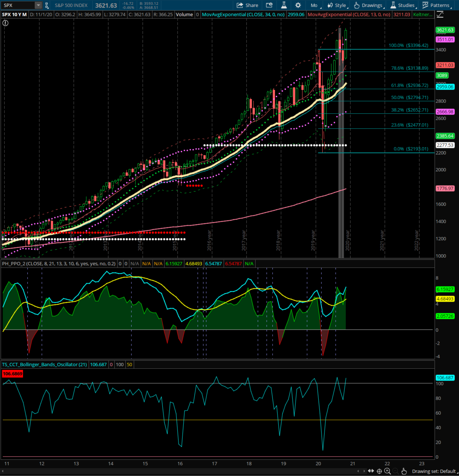Click the 50.0% ($2794.71) Fibonacci label
Image resolution: width=459 pixels, height=476 pixels.
tap(410, 97)
